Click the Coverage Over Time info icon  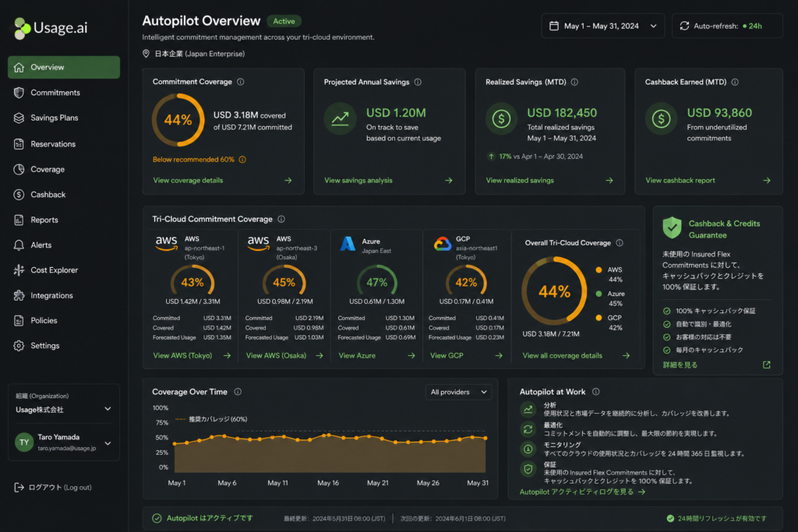point(238,392)
